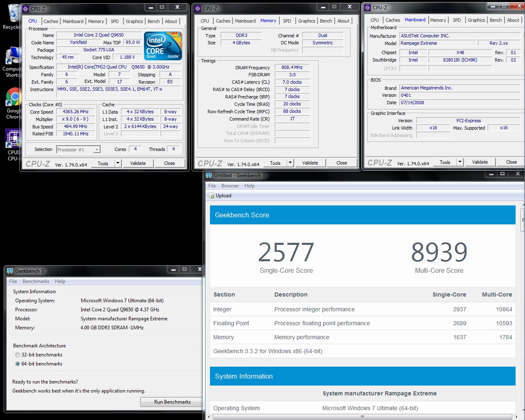525x420 pixels.
Task: Click the Upload icon in Geekbench results
Action: [212, 196]
